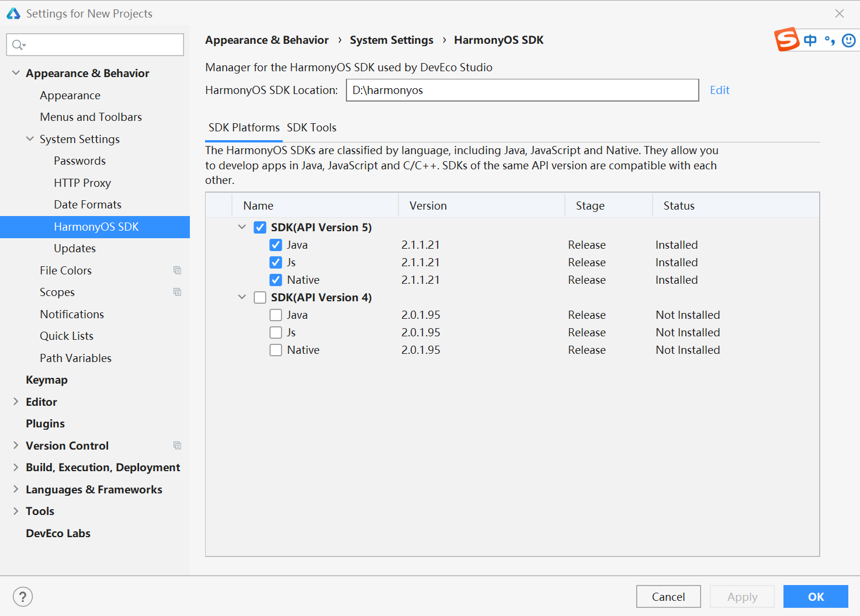Screen dimensions: 860x616
Task: Click the Sogou punctuation mode icon
Action: click(x=830, y=40)
